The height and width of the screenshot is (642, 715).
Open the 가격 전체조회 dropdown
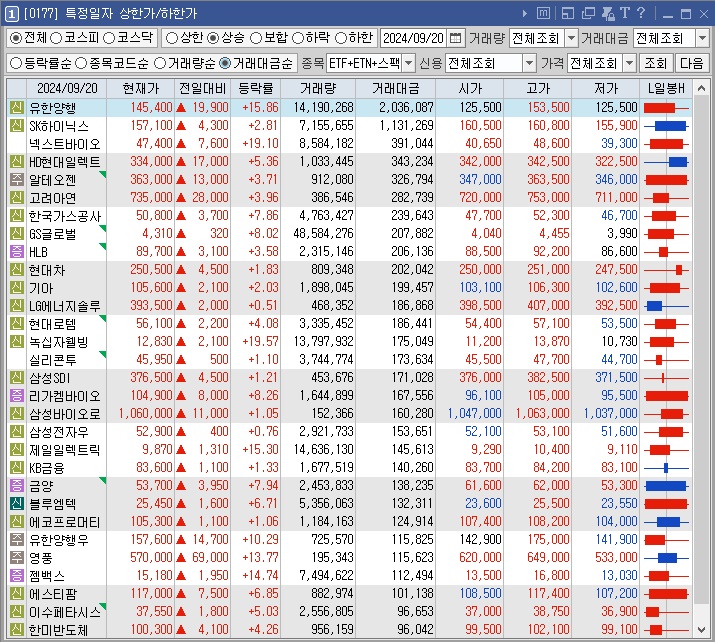tap(629, 63)
